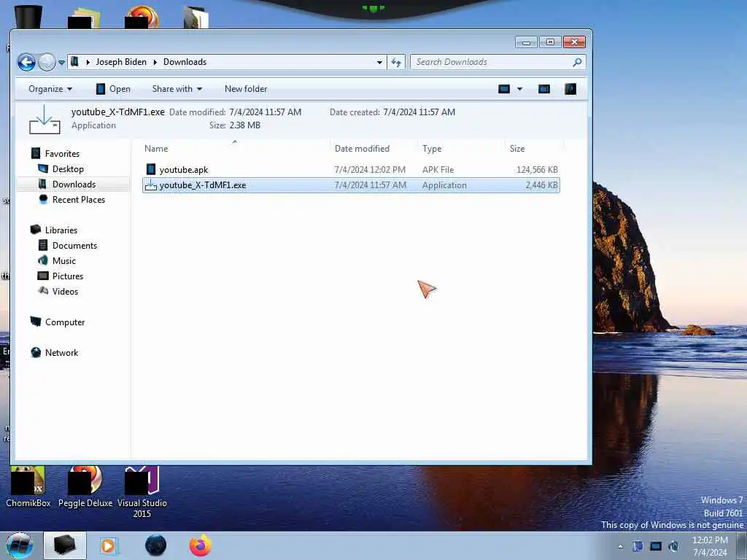Toggle the preview pane icon
Viewport: 747px width, 560px height.
click(x=544, y=89)
